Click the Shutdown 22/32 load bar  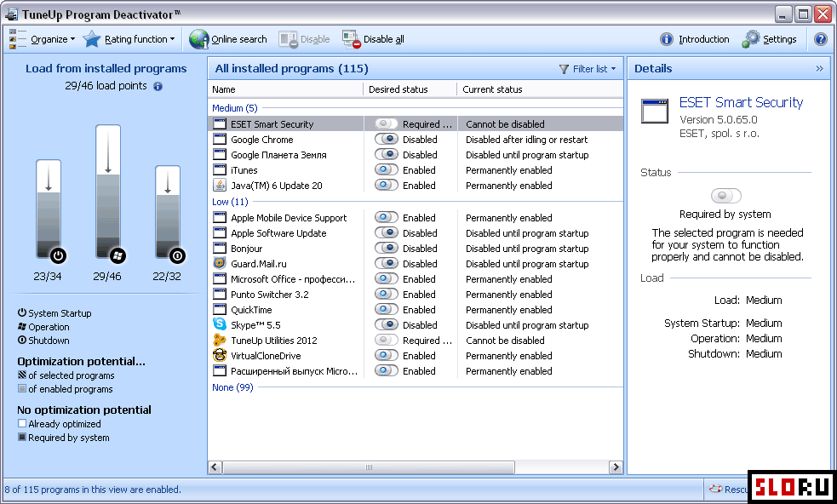tap(168, 213)
